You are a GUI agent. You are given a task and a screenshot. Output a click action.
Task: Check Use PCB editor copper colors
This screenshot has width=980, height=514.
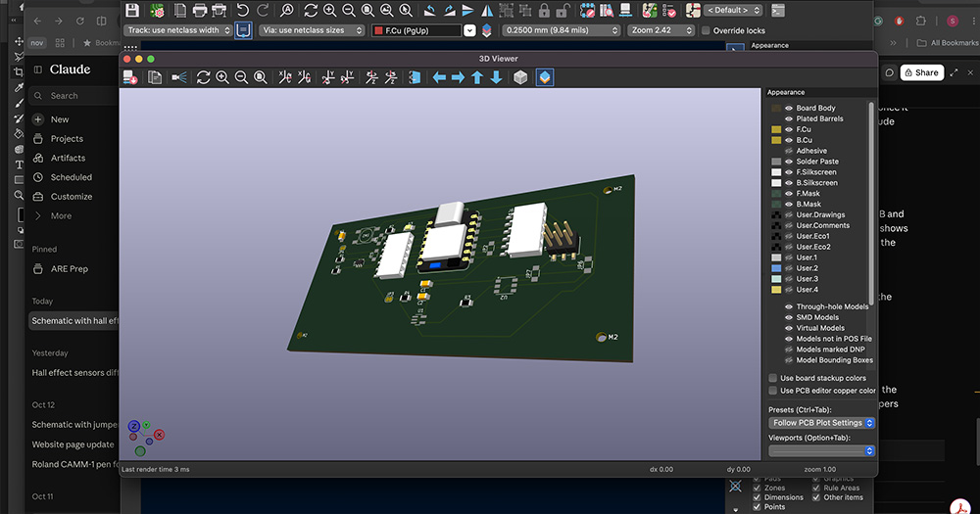tap(773, 391)
